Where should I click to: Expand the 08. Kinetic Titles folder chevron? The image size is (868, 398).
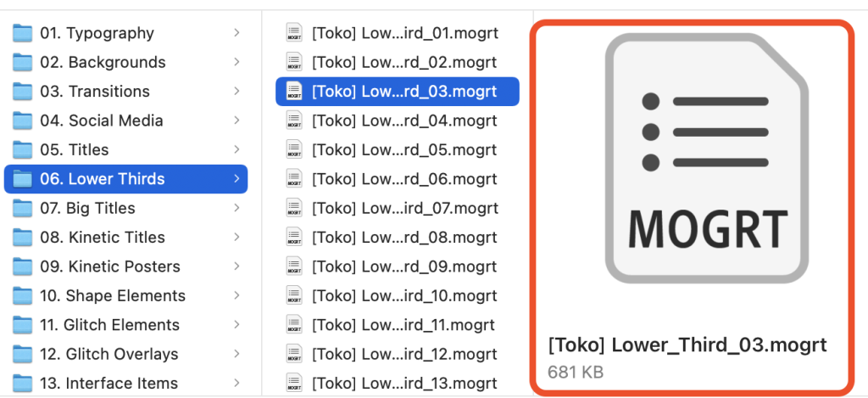pos(236,238)
